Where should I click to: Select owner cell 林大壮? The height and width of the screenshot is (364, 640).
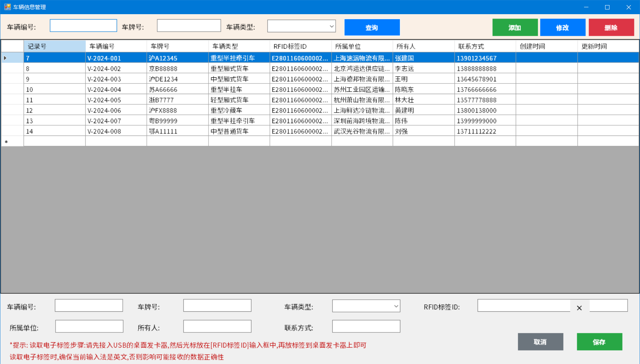pyautogui.click(x=424, y=100)
